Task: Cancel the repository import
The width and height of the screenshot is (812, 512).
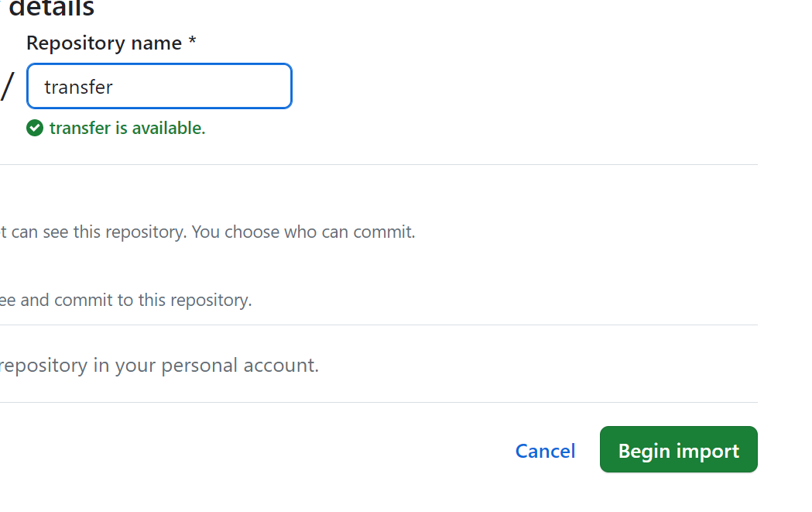Action: [545, 451]
